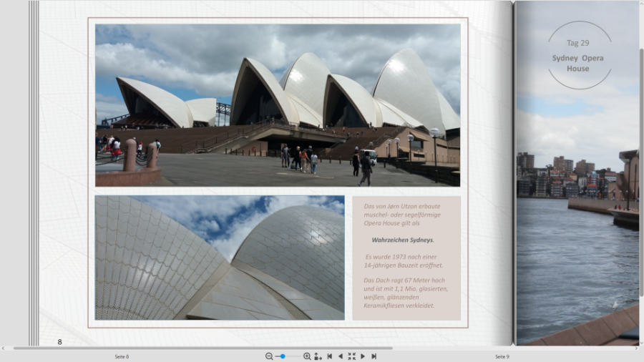The image size is (644, 362).
Task: Jump to the last page
Action: click(x=374, y=356)
